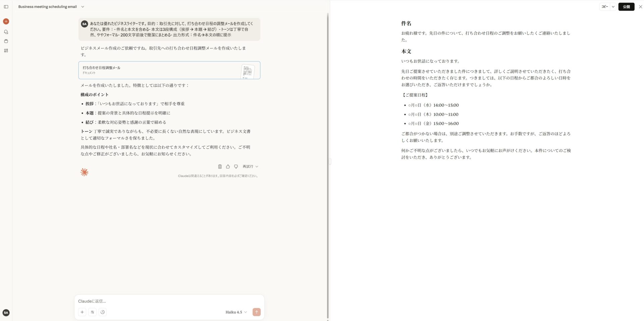
Task: Toggle the sidebar panel icon
Action: click(x=6, y=7)
